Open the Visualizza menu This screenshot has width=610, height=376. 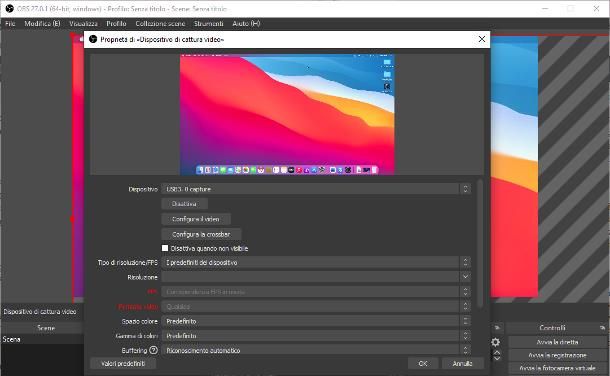(x=83, y=24)
